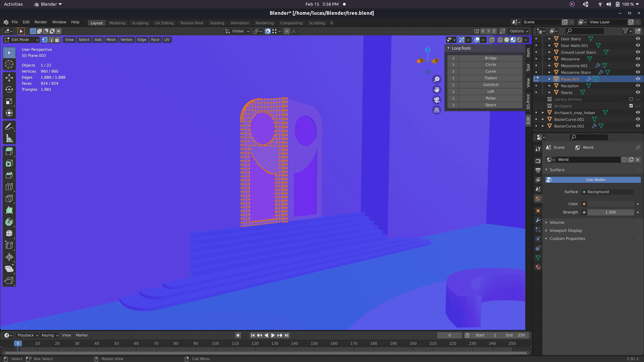The height and width of the screenshot is (362, 644).
Task: Toggle camera view button in viewport
Action: tap(437, 100)
